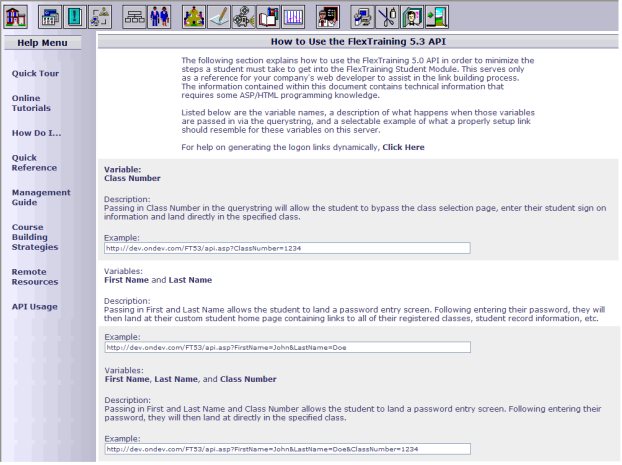Select the FirstName=John&LastName=Doe example URL field
Image resolution: width=622 pixels, height=465 pixels.
click(x=288, y=348)
